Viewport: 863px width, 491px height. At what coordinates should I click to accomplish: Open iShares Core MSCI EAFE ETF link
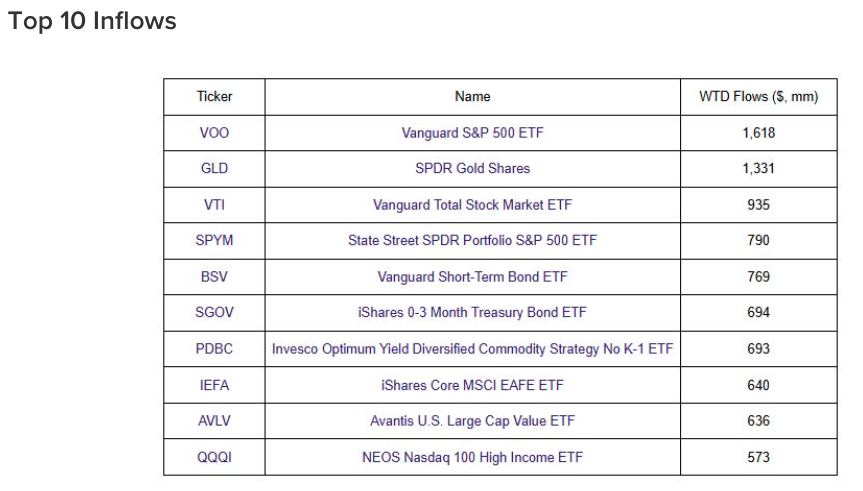point(472,385)
